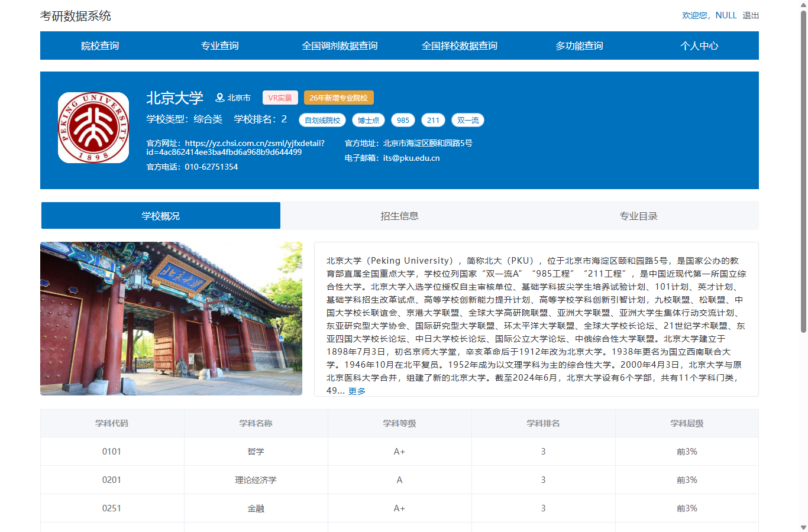This screenshot has width=808, height=532.
Task: Click the address 北京市海淀区颐和园路5号
Action: click(428, 143)
